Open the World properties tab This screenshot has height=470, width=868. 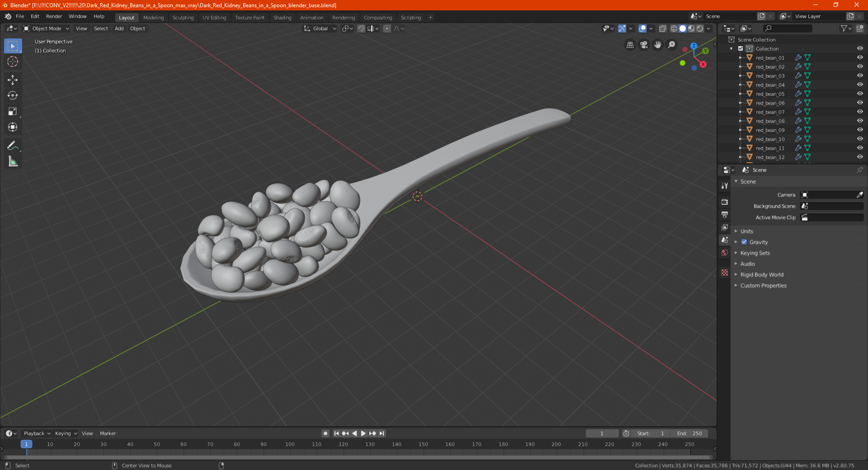[725, 253]
